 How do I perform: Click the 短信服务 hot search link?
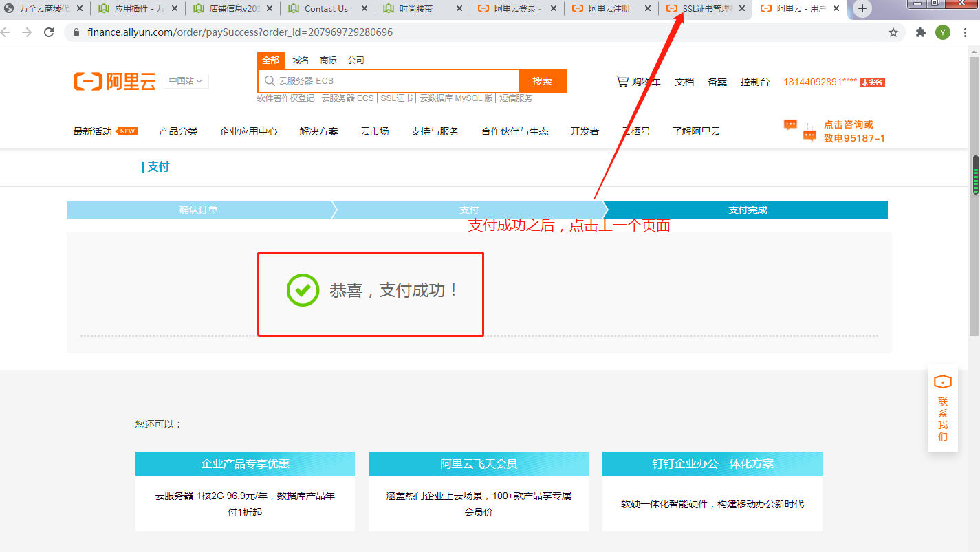[x=516, y=98]
